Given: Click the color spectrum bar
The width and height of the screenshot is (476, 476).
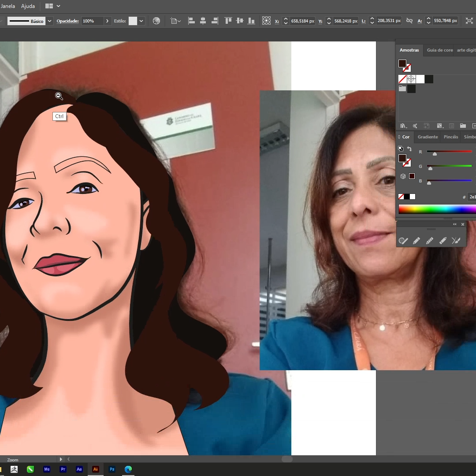Looking at the screenshot, I should point(437,209).
